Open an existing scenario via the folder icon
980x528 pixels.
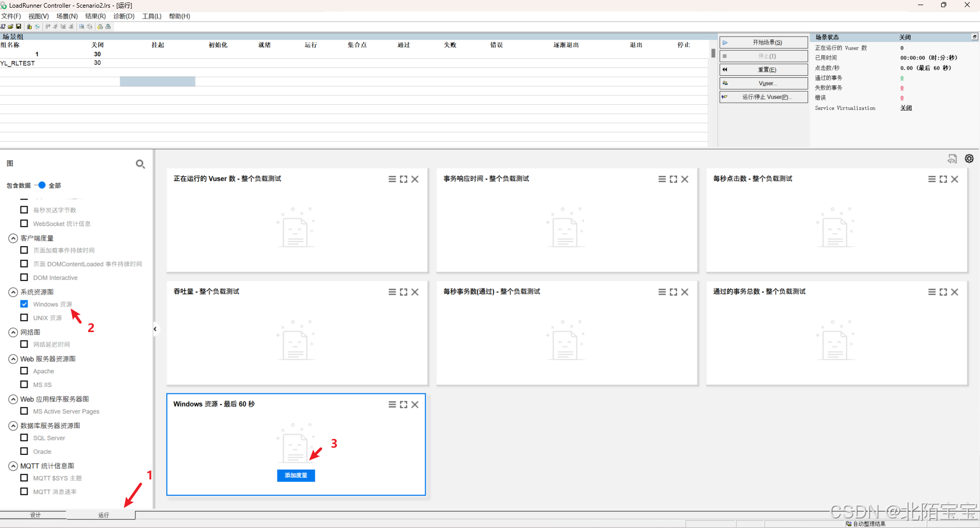click(x=10, y=27)
